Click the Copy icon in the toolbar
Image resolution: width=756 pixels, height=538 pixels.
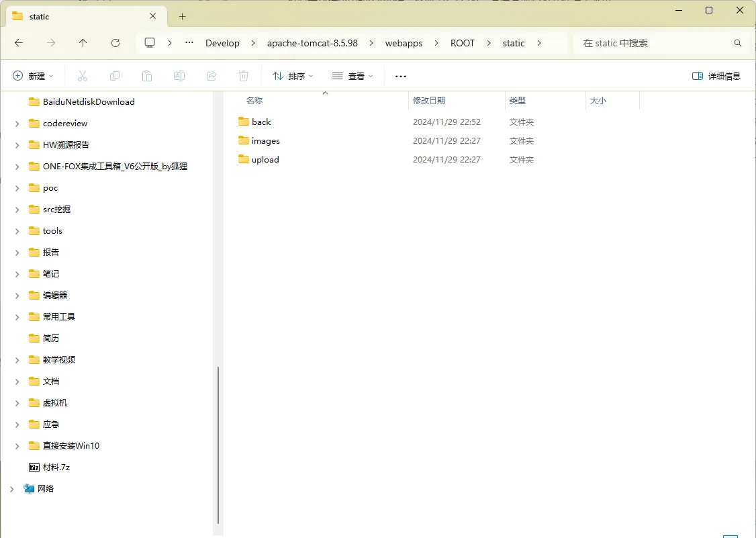click(114, 75)
